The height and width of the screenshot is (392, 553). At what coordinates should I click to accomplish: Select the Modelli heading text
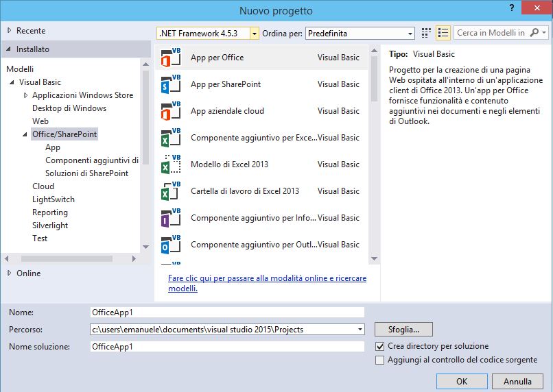[x=20, y=69]
